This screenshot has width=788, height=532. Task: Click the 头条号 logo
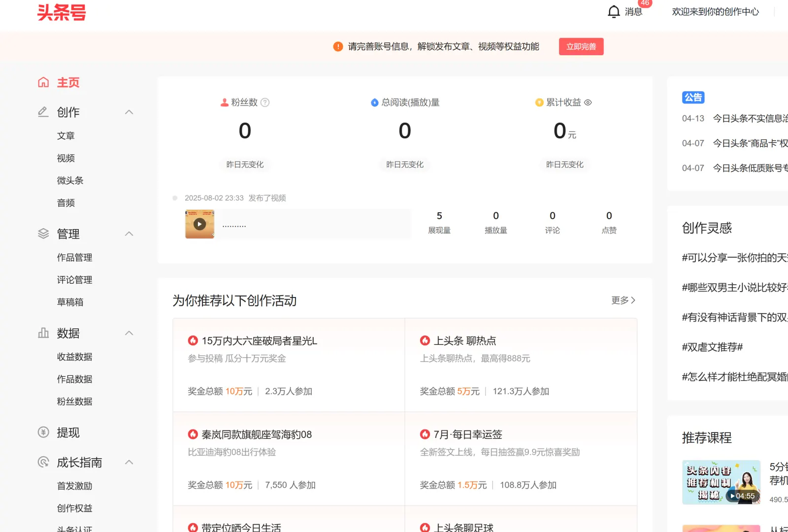click(x=62, y=12)
